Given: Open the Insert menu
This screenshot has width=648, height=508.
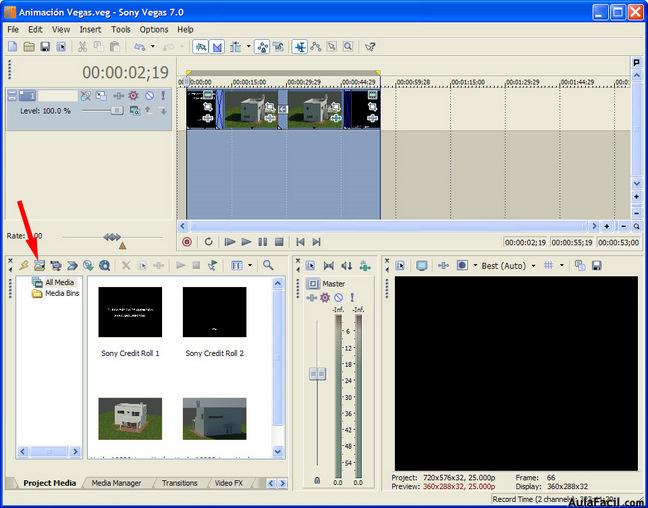Looking at the screenshot, I should [x=90, y=29].
